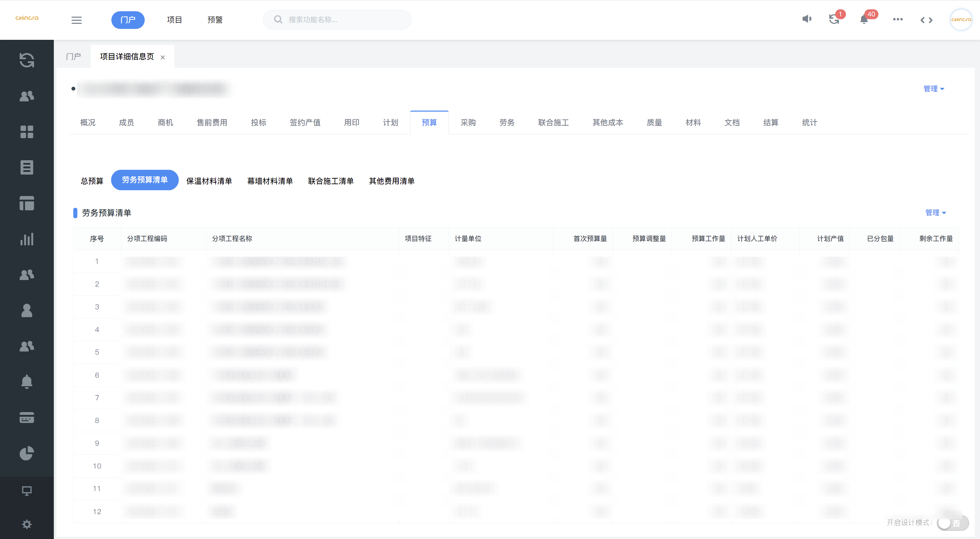The width and height of the screenshot is (980, 539).
Task: Open the settings gear at sidebar bottom
Action: [27, 524]
